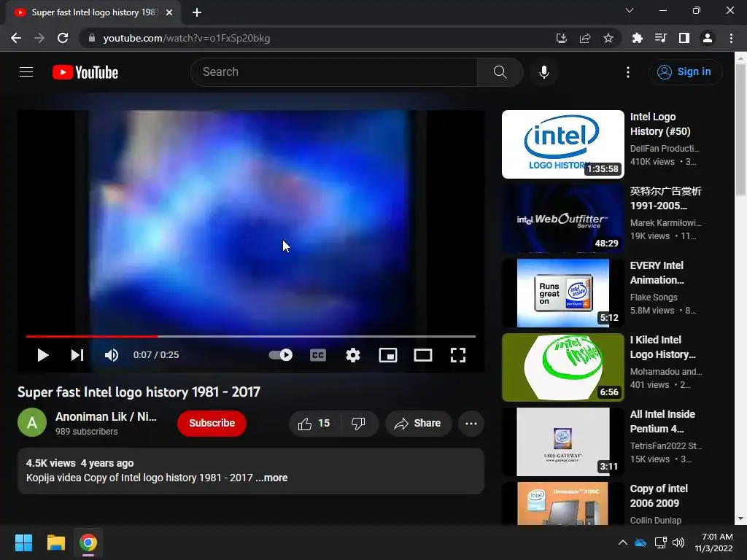Image resolution: width=747 pixels, height=560 pixels.
Task: Open the Intel Logo History (#50) thumbnail
Action: point(562,144)
